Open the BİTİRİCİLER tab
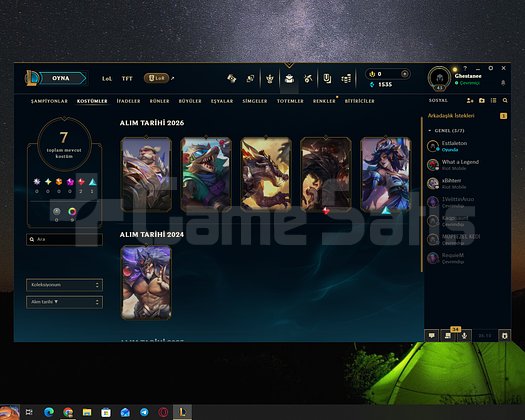 tap(360, 101)
